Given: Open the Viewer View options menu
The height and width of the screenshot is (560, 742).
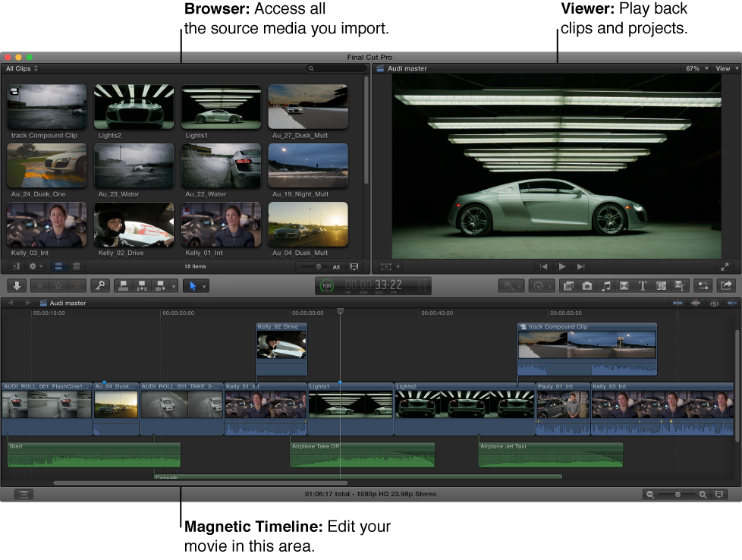Looking at the screenshot, I should point(727,68).
